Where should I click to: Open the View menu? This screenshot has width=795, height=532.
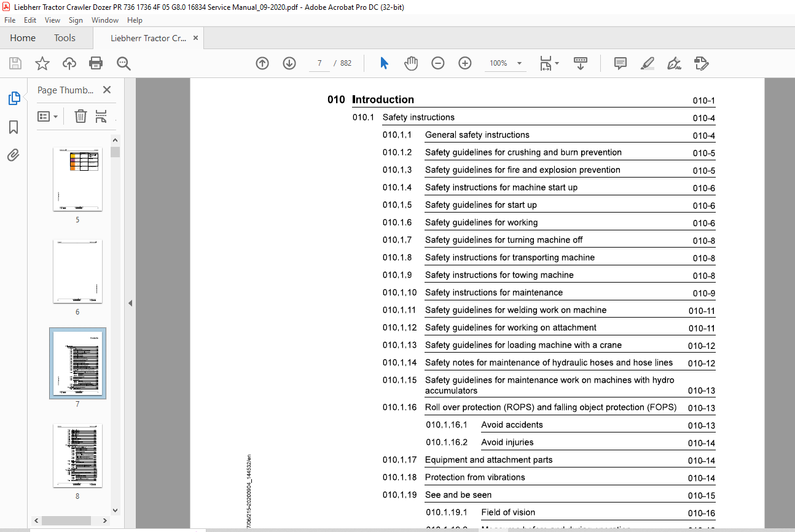tap(53, 20)
